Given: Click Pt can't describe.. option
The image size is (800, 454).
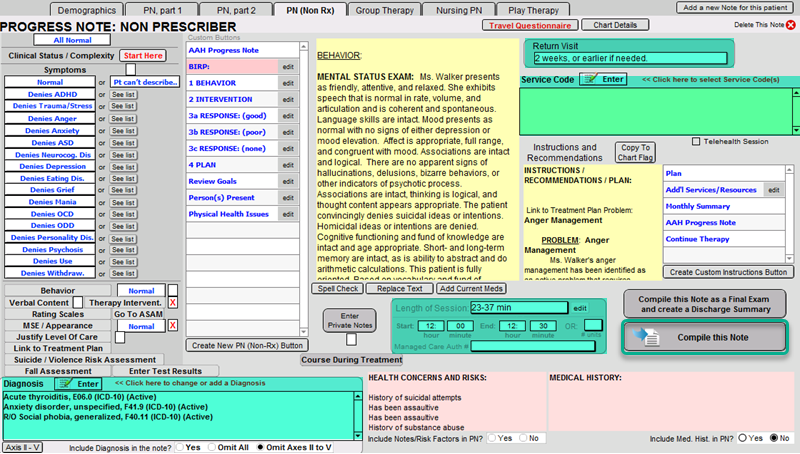Looking at the screenshot, I should 145,82.
